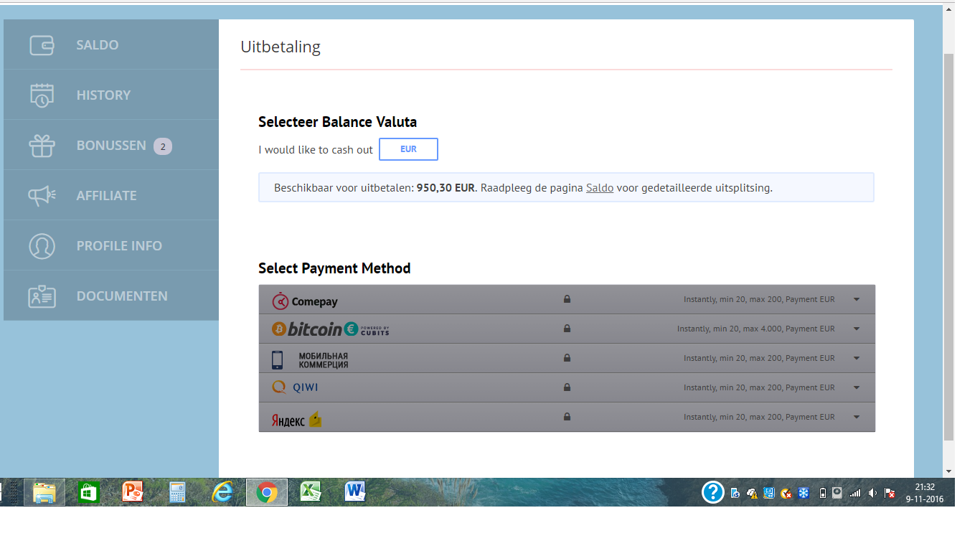Click the EUR currency button
Image resolution: width=980 pixels, height=551 pixels.
click(408, 149)
